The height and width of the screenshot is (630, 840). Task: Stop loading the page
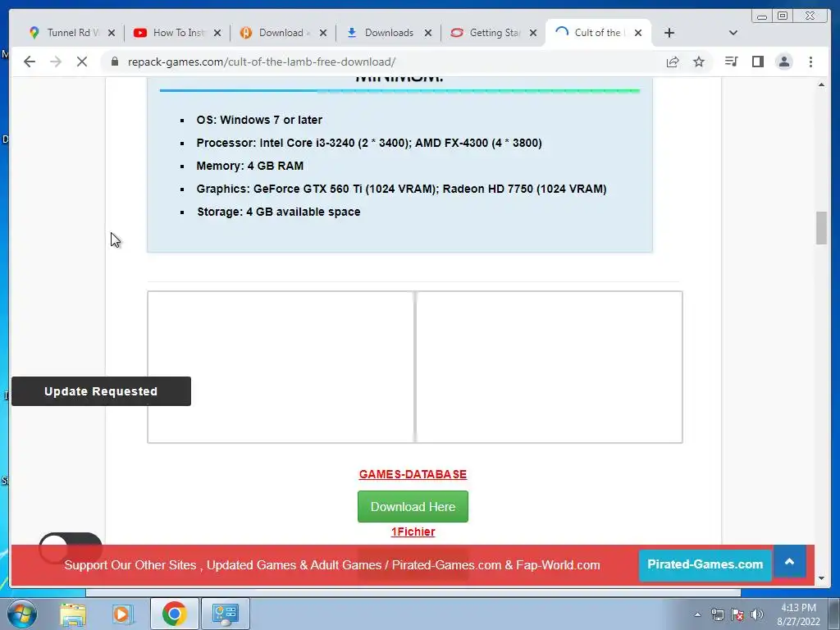pyautogui.click(x=82, y=62)
